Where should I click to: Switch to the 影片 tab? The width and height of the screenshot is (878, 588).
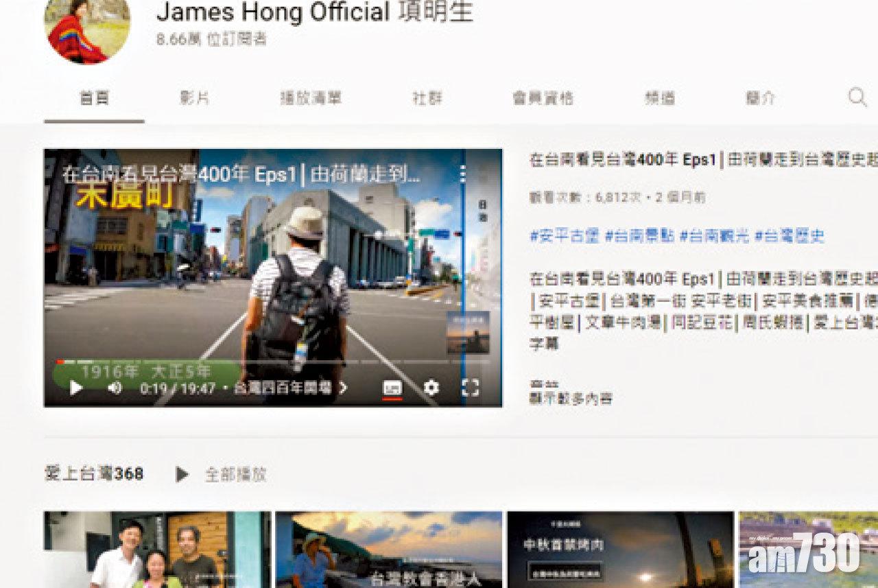[x=194, y=98]
